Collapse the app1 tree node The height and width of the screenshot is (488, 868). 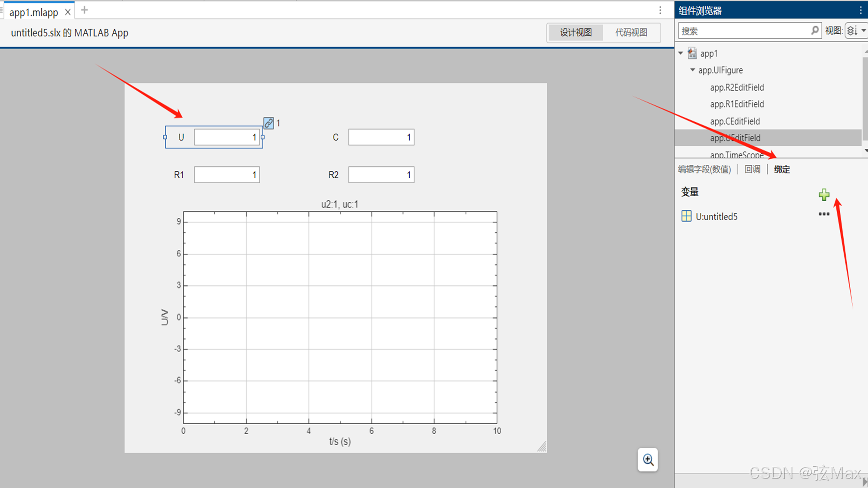coord(681,53)
